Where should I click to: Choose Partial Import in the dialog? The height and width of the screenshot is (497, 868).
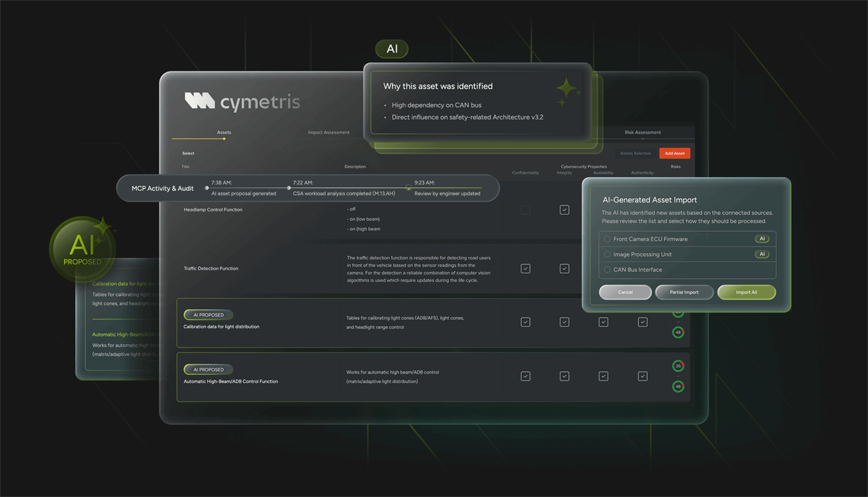tap(684, 292)
